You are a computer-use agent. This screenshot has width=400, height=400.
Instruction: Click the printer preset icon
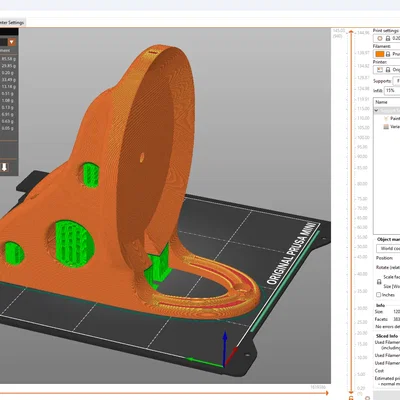coord(380,69)
